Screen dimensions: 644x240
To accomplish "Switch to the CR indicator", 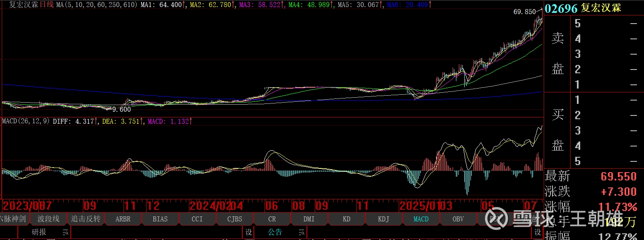I will point(272,219).
